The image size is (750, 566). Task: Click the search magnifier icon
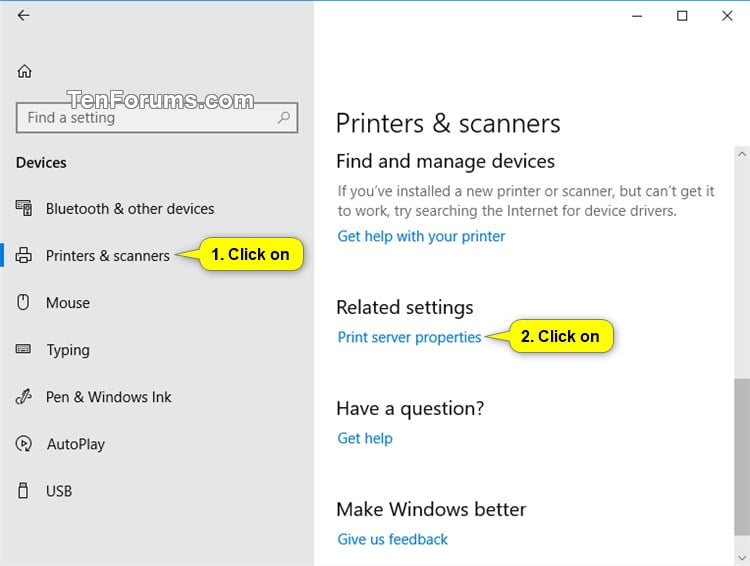click(284, 117)
